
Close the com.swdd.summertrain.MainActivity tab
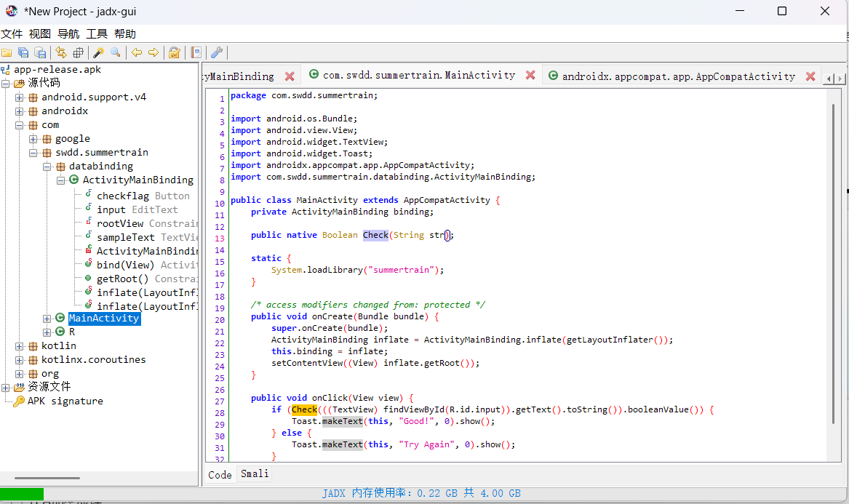(x=530, y=75)
